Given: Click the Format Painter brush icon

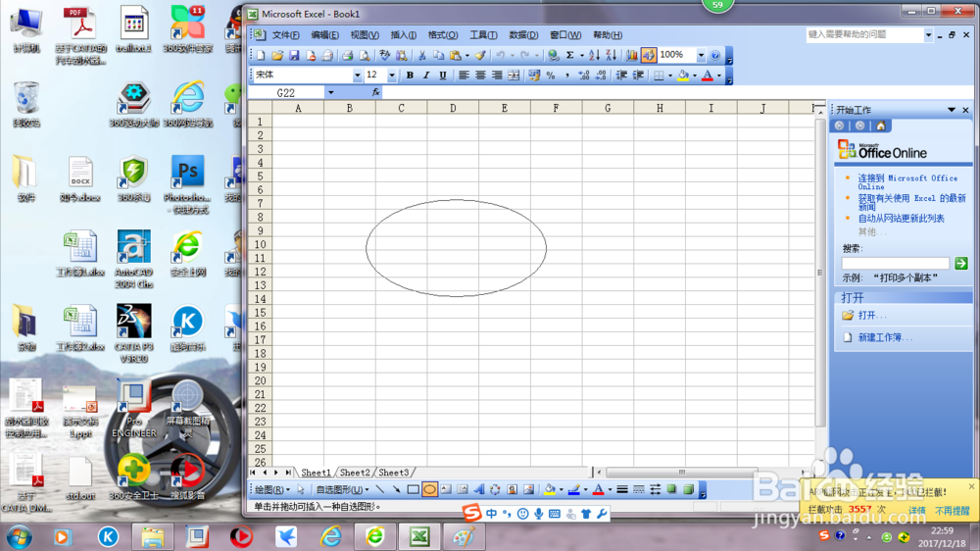Looking at the screenshot, I should (x=480, y=56).
